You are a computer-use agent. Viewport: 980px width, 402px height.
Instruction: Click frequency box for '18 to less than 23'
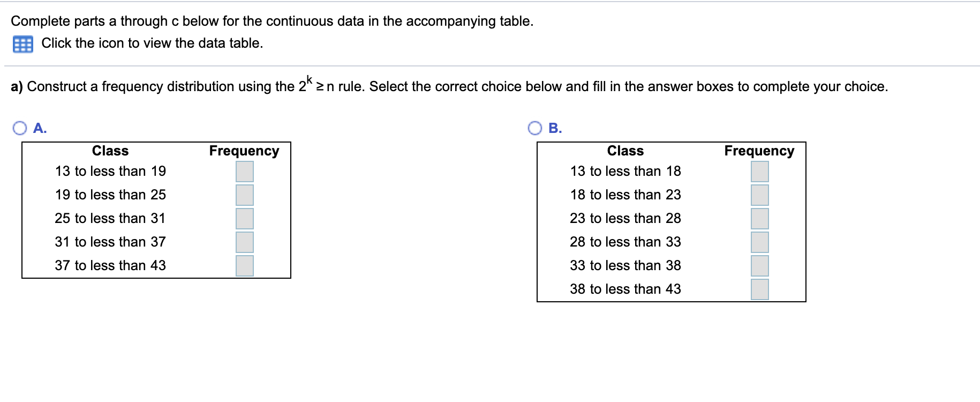pyautogui.click(x=760, y=195)
